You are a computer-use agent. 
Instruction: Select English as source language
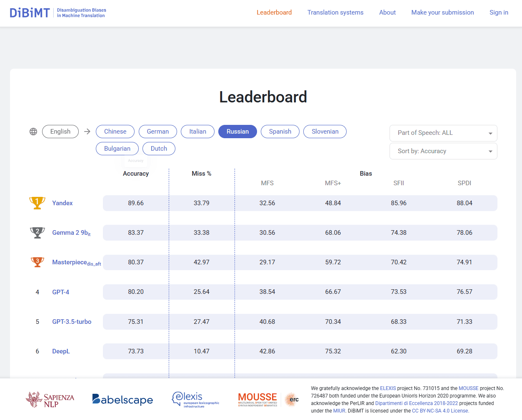[60, 132]
